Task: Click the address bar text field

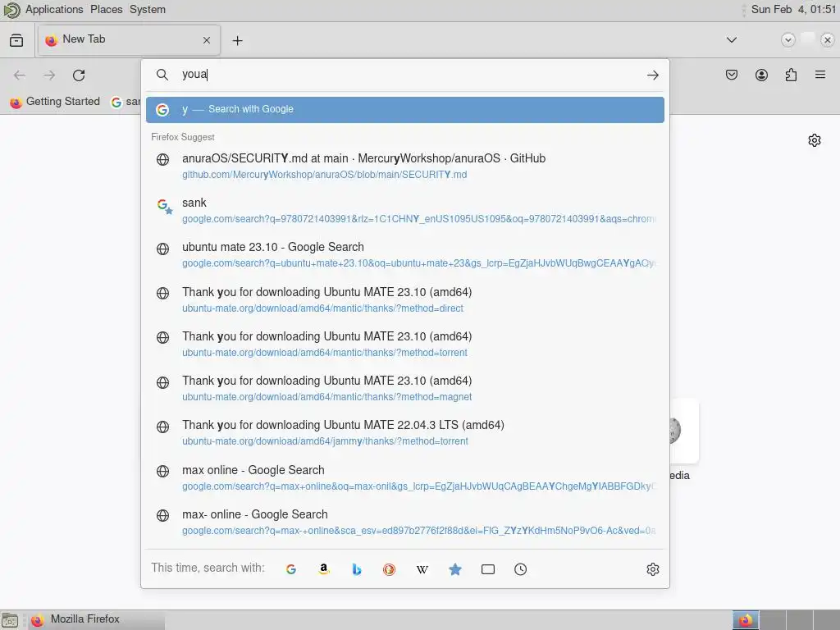Action: pos(407,75)
